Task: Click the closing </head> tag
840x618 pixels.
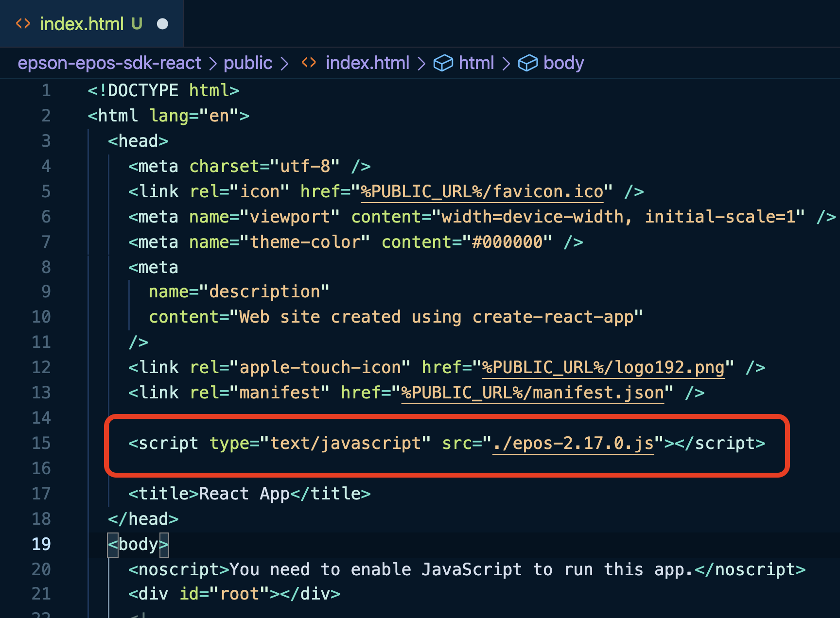Action: (x=143, y=519)
